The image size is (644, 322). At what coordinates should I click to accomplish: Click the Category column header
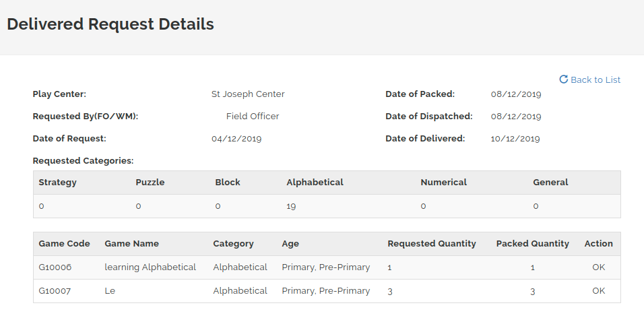(233, 244)
